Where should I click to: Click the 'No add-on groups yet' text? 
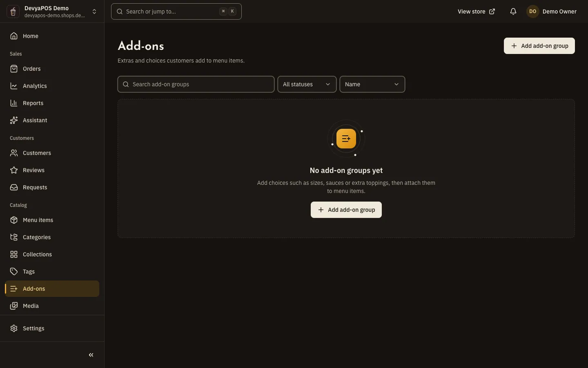(x=346, y=171)
